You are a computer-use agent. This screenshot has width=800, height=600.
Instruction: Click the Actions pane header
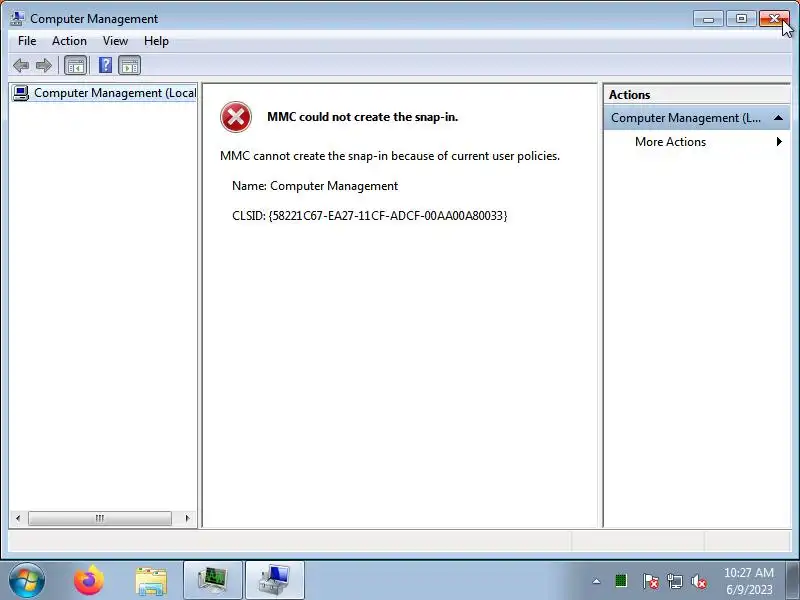tap(696, 95)
